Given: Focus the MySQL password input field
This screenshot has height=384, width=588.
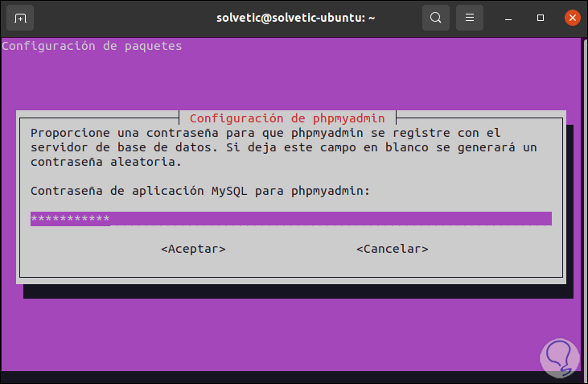Looking at the screenshot, I should tap(291, 218).
